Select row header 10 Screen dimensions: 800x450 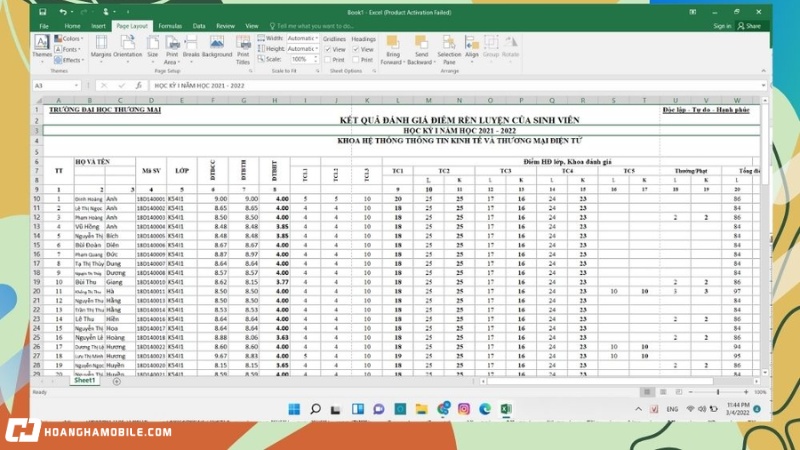37,199
